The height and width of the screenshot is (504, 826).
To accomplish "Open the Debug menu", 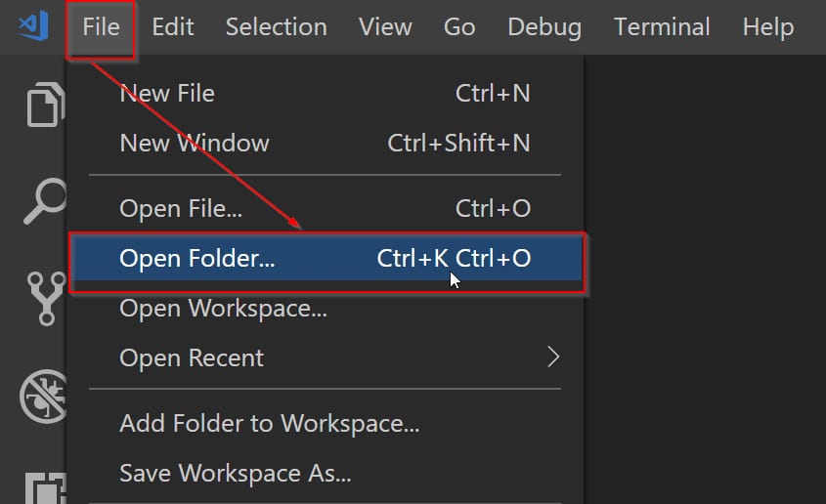I will click(x=544, y=27).
